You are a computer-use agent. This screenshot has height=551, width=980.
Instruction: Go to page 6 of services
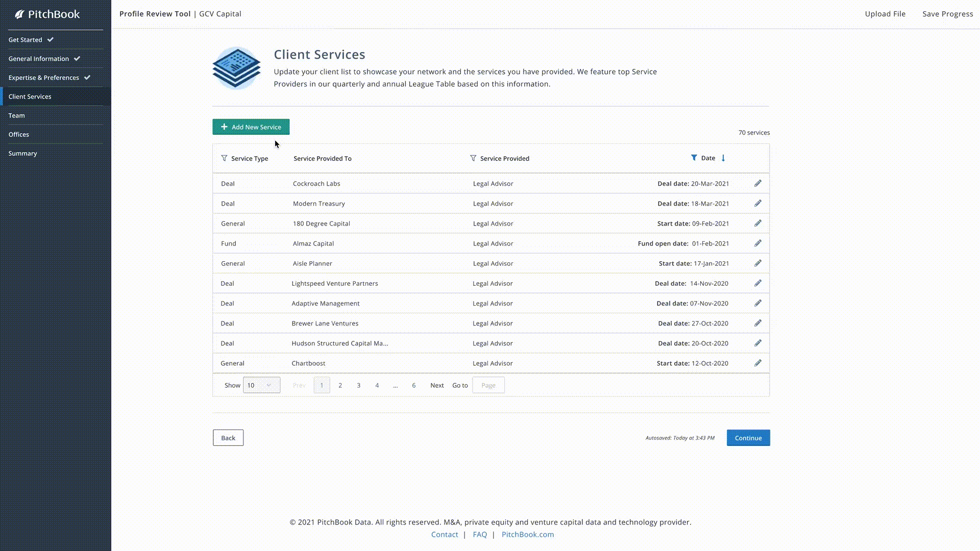(x=414, y=385)
